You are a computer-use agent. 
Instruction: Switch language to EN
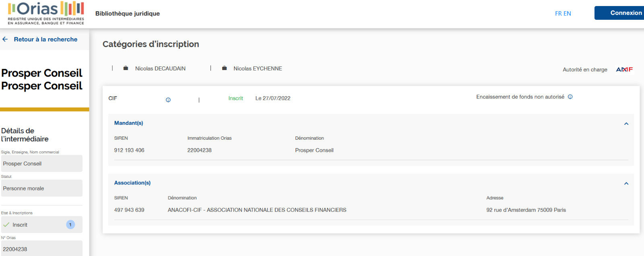pyautogui.click(x=567, y=14)
